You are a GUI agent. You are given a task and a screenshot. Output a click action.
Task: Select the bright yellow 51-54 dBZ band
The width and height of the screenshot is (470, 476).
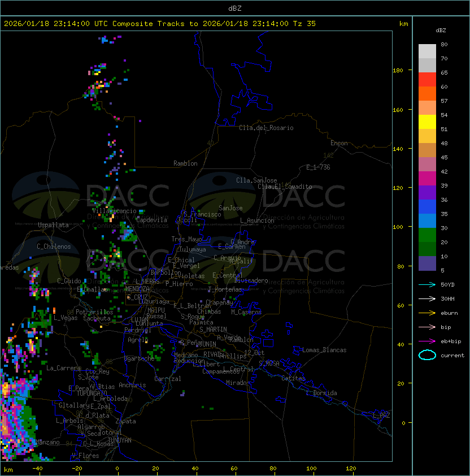pyautogui.click(x=427, y=122)
